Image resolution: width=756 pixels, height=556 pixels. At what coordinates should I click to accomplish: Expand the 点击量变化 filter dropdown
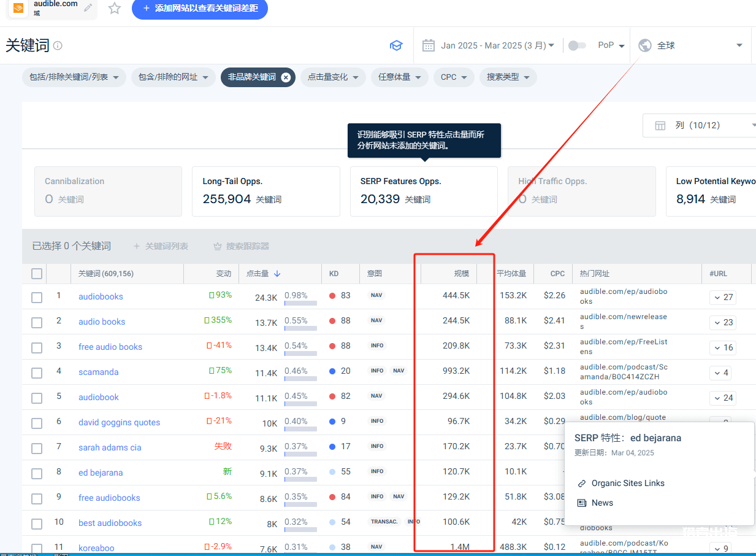point(333,77)
